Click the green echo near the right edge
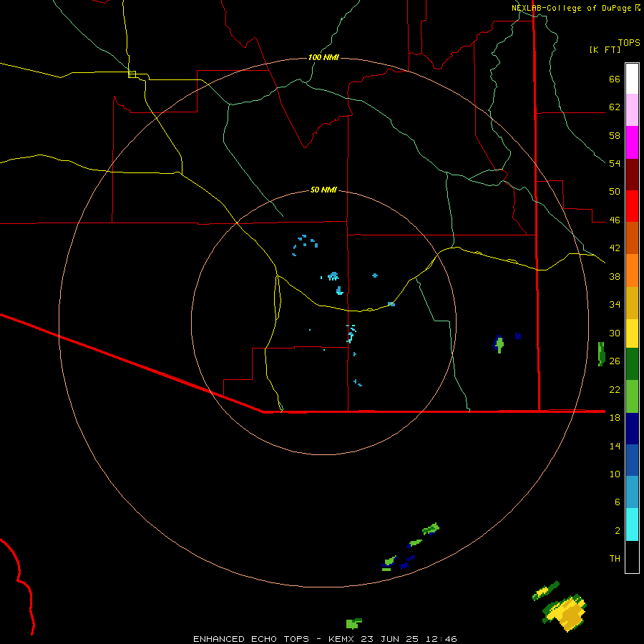The width and height of the screenshot is (644, 644). (601, 353)
